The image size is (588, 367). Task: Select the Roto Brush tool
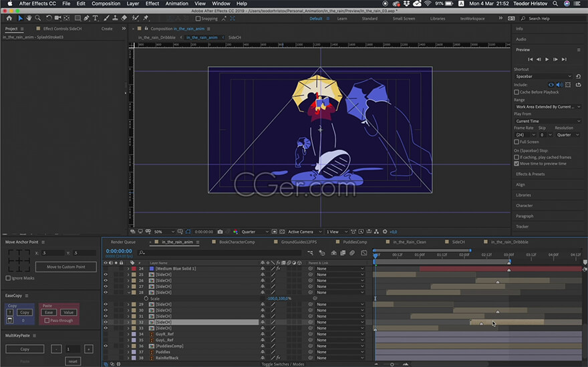[136, 18]
